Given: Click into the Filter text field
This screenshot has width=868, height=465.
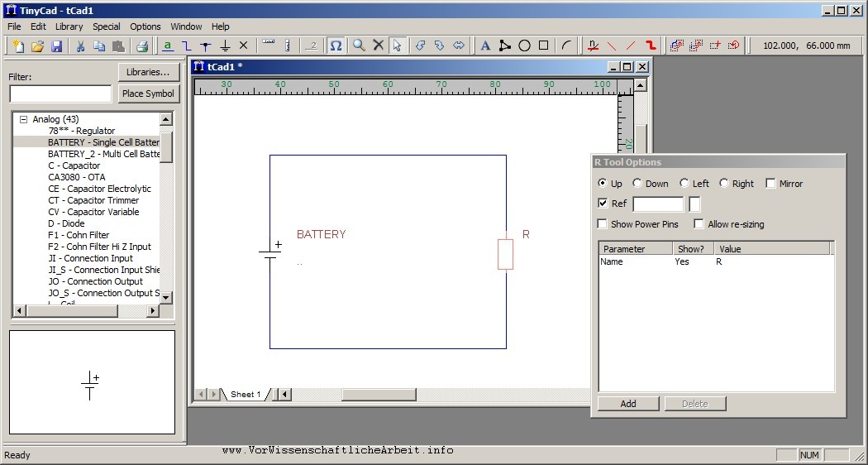Looking at the screenshot, I should (61, 93).
